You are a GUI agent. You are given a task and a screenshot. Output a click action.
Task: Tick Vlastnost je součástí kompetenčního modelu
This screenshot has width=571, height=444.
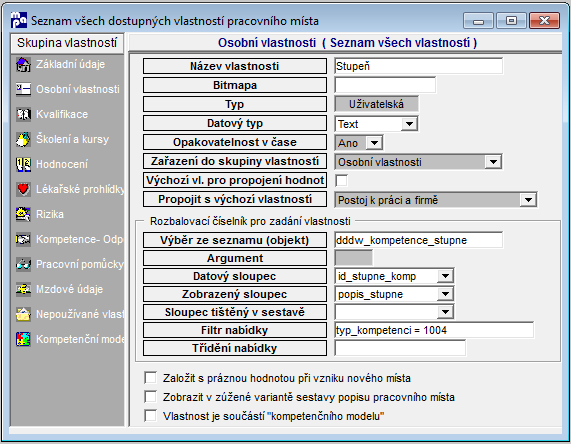(x=150, y=416)
